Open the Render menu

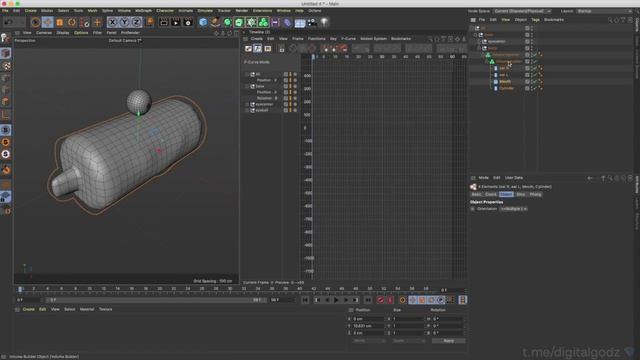point(242,11)
